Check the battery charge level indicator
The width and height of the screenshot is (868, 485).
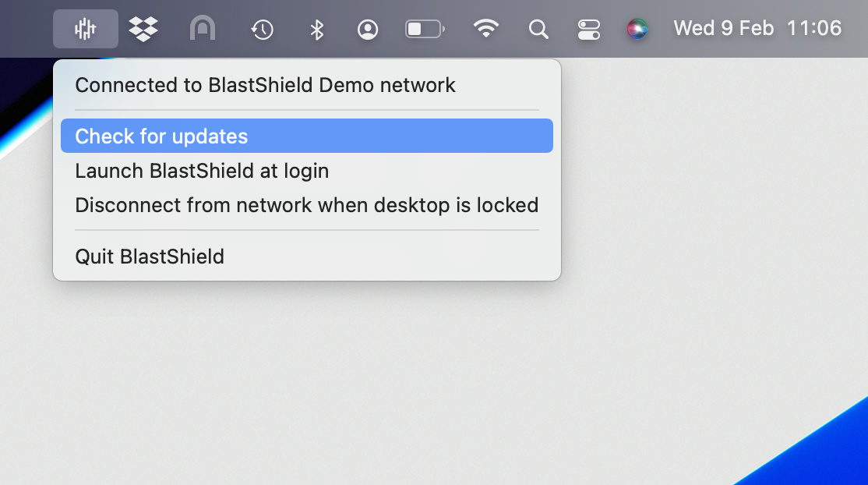coord(425,28)
